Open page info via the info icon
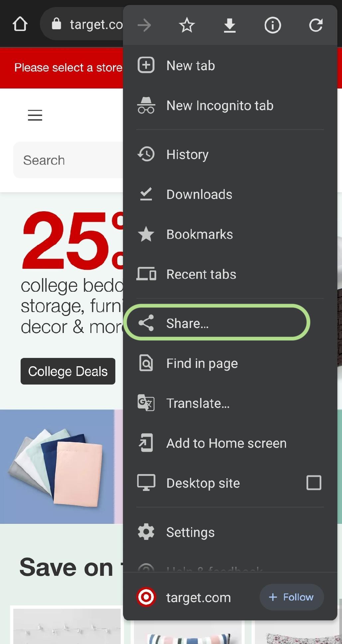Image resolution: width=342 pixels, height=644 pixels. point(273,25)
